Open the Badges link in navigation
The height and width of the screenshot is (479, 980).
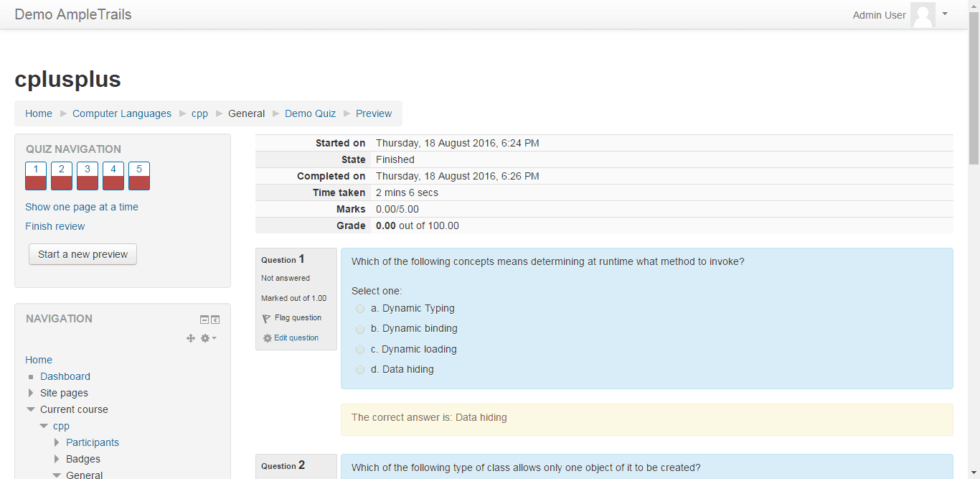tap(83, 459)
